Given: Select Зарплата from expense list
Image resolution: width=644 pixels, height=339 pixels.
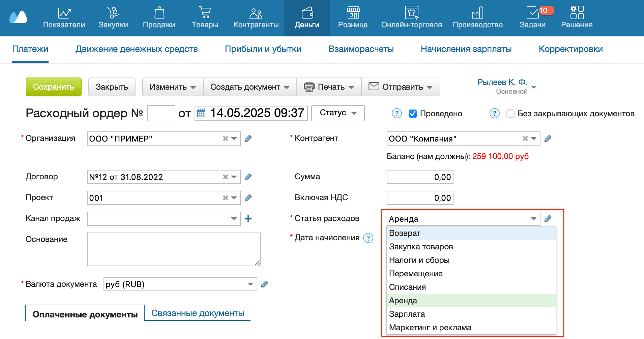Looking at the screenshot, I should (x=407, y=314).
